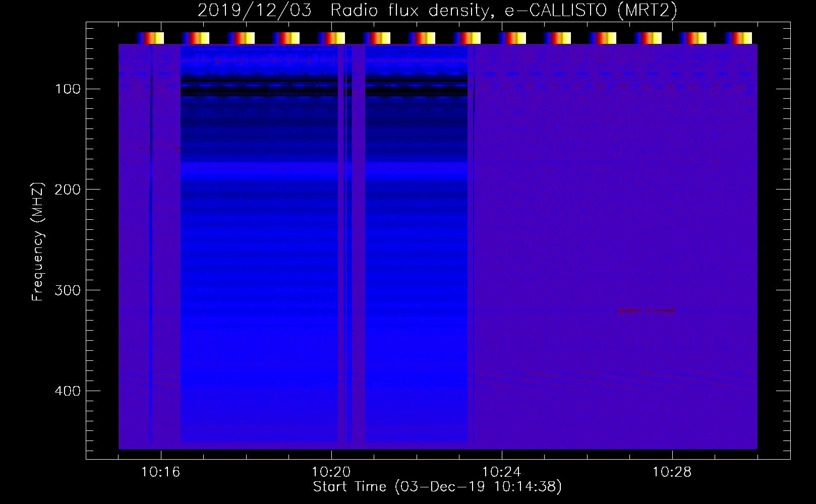Click the 10:16 time tick label
This screenshot has width=816, height=504.
point(161,472)
